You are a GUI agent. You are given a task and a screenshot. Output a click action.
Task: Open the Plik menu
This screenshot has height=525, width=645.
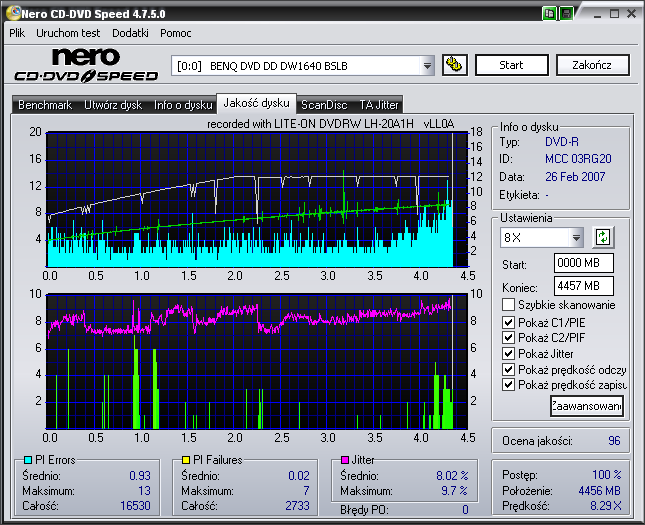[x=17, y=33]
